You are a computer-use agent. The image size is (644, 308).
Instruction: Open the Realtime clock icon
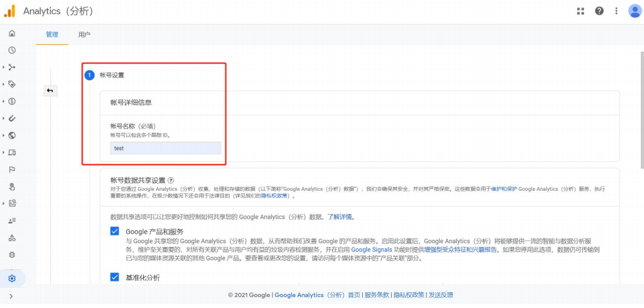point(12,50)
